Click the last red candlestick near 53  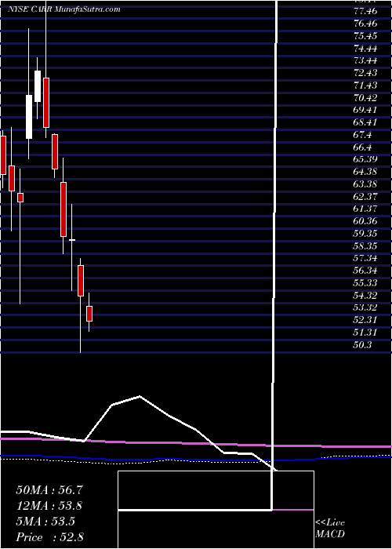(x=89, y=314)
